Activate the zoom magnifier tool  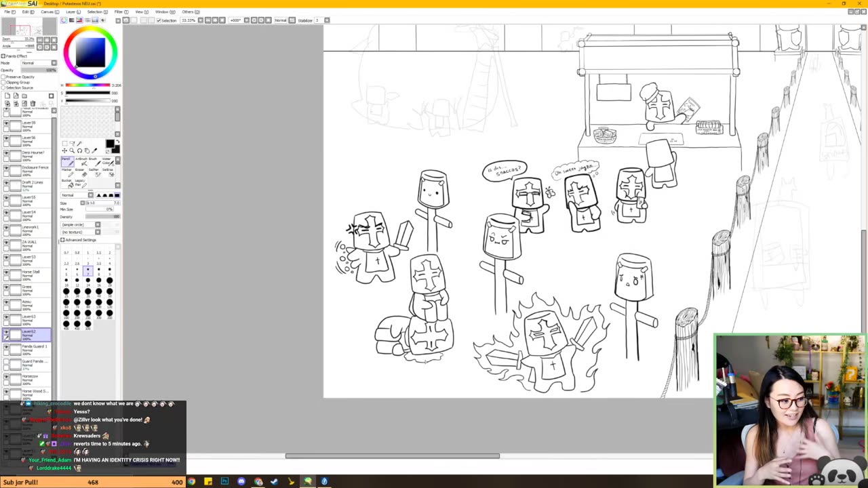click(73, 150)
